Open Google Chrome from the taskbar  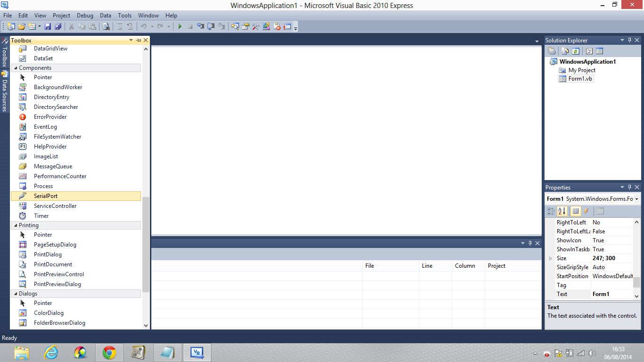coord(109,353)
